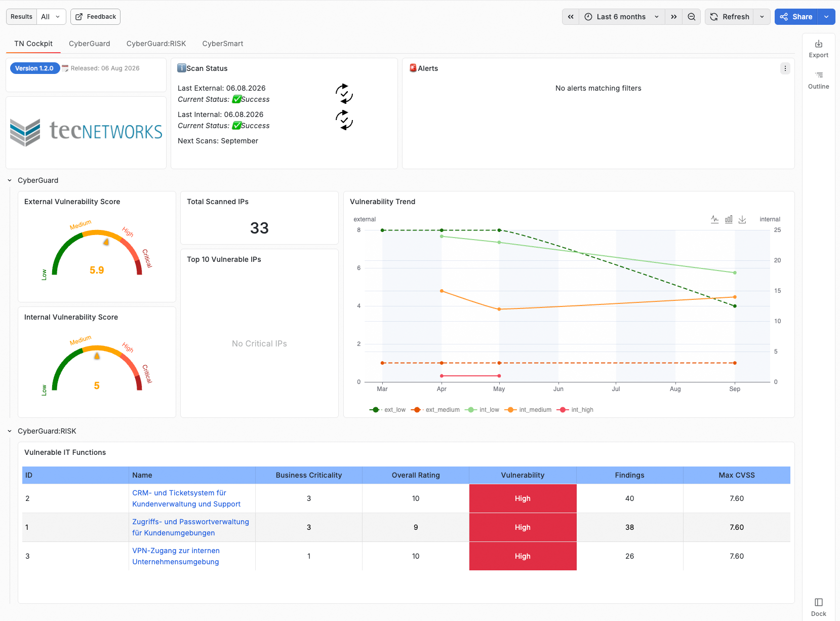Image resolution: width=840 pixels, height=621 pixels.
Task: Switch to the CyberGuard tab
Action: point(90,44)
